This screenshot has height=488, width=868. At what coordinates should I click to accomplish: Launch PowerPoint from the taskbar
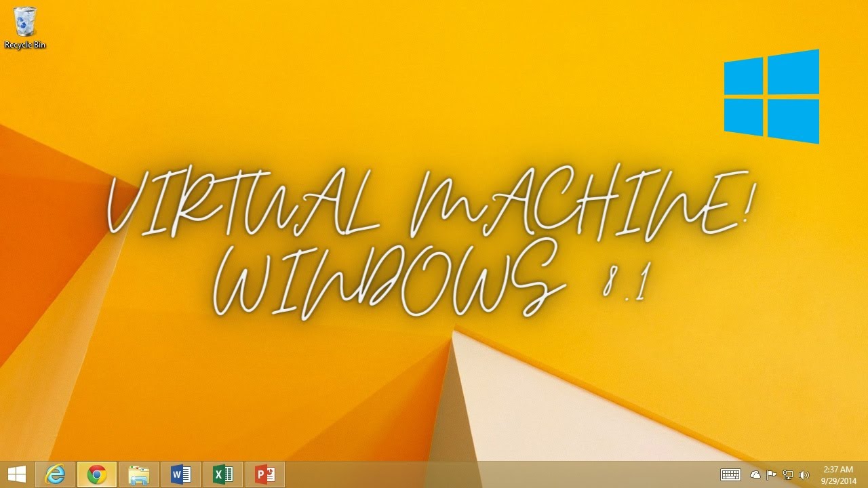click(x=265, y=474)
